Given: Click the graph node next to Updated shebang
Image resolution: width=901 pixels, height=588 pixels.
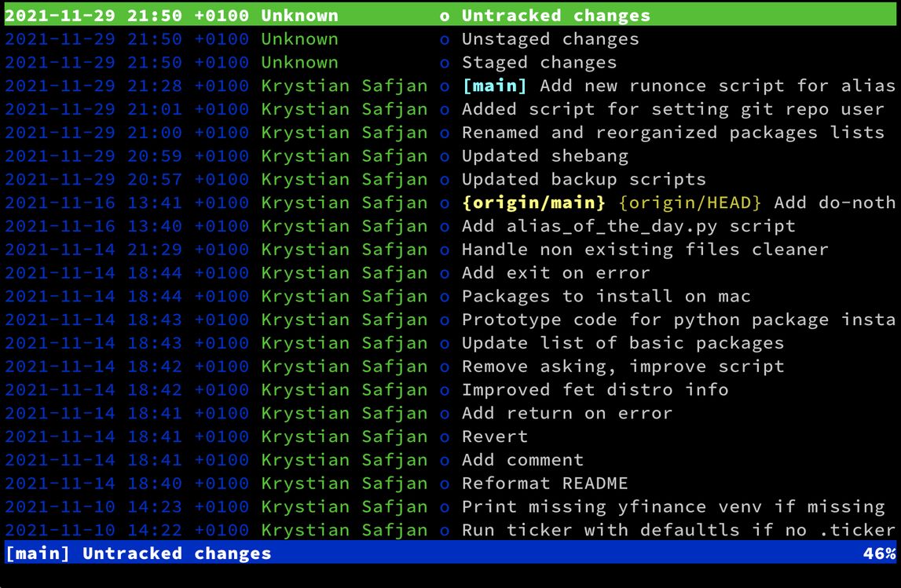Looking at the screenshot, I should pyautogui.click(x=445, y=156).
